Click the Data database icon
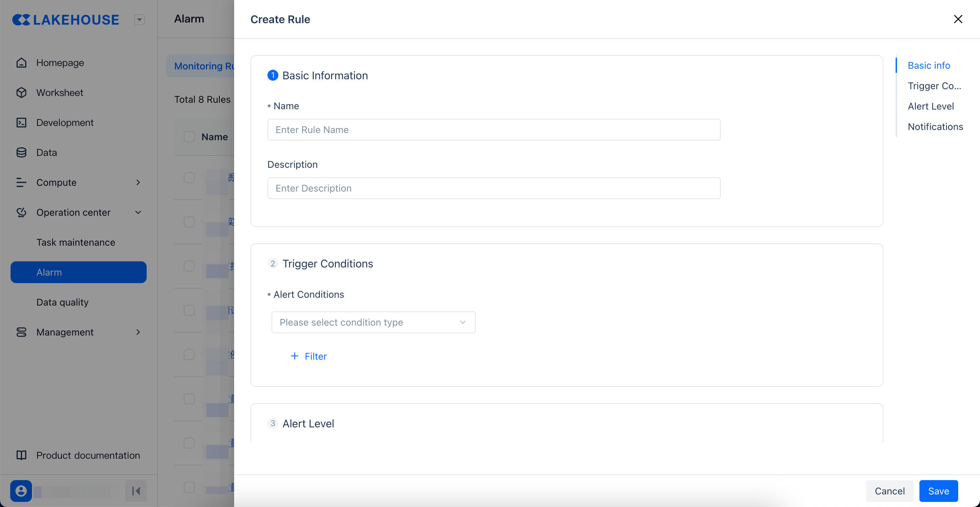Image resolution: width=980 pixels, height=507 pixels. [21, 152]
